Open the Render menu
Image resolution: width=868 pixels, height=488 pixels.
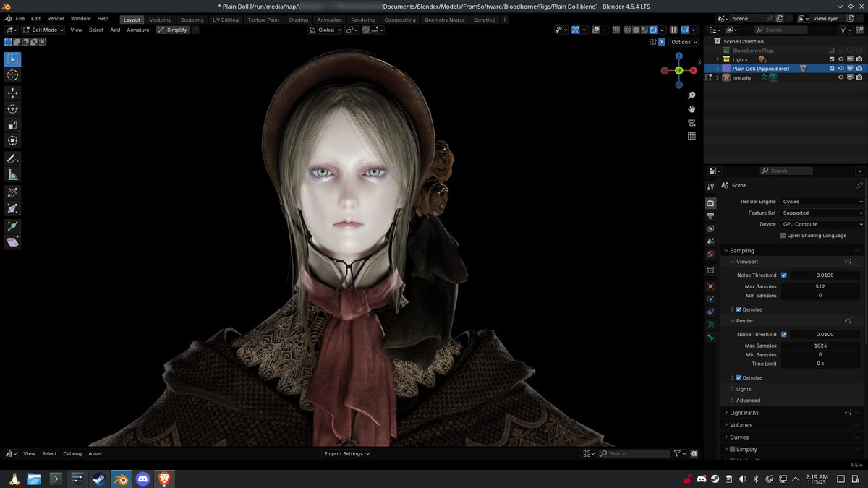(56, 18)
